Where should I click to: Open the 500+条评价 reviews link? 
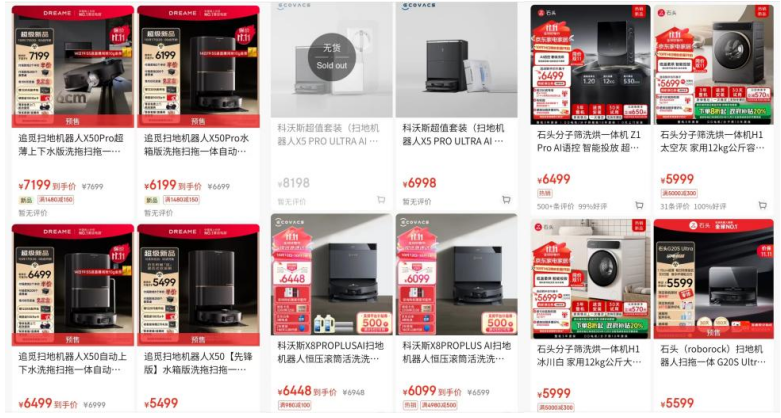[555, 206]
